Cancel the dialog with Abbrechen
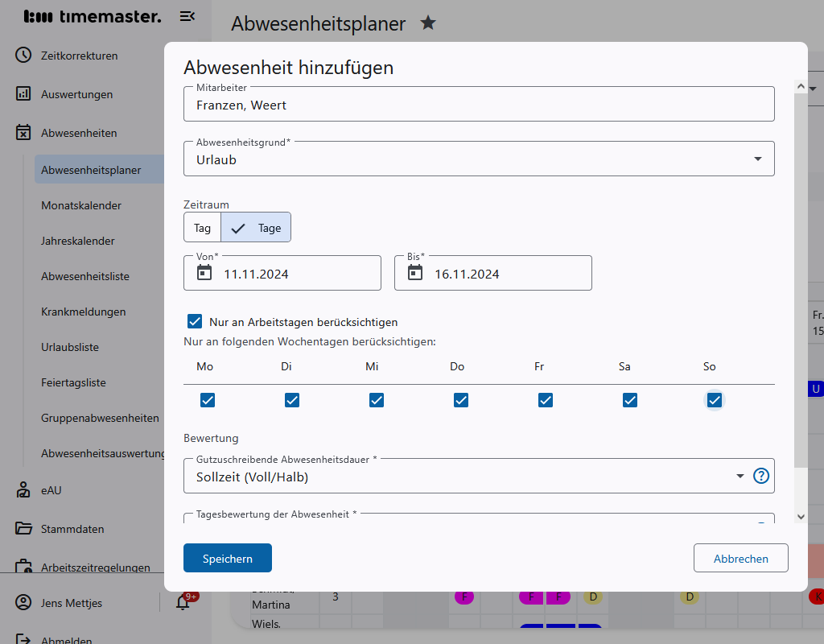This screenshot has width=824, height=644. coord(740,557)
